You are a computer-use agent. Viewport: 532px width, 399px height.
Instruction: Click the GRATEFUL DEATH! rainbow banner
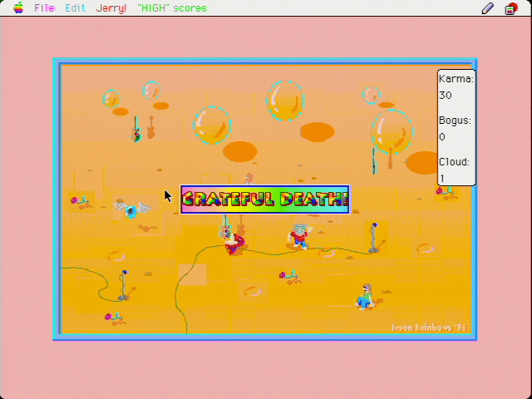264,199
